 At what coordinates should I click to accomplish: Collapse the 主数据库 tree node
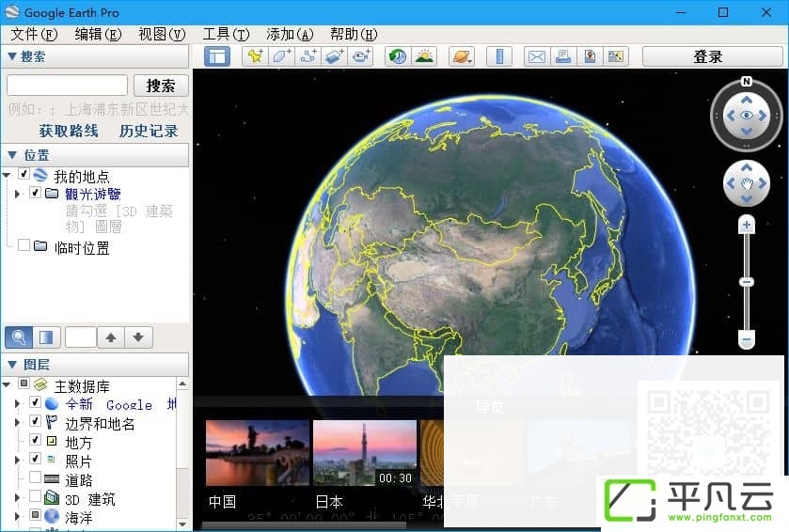coord(7,384)
